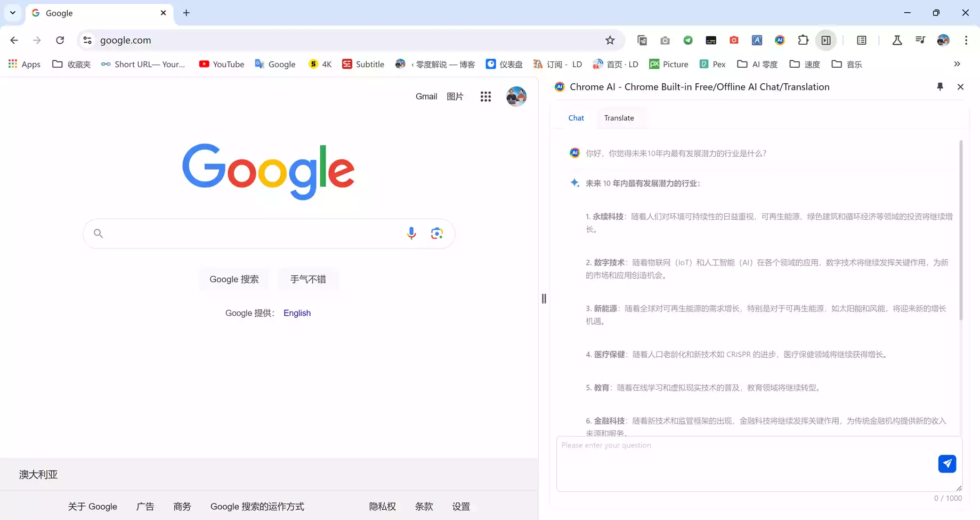Image resolution: width=980 pixels, height=520 pixels.
Task: Switch to the Translate tab
Action: point(619,118)
